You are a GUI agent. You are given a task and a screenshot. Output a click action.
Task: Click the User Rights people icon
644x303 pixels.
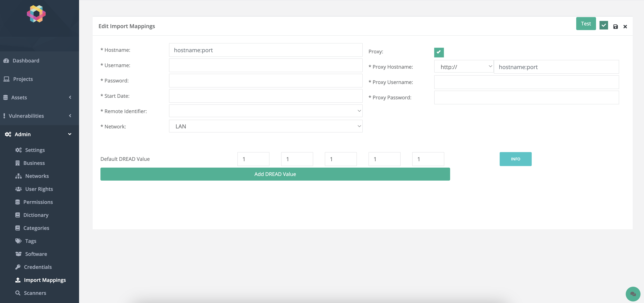pyautogui.click(x=18, y=189)
